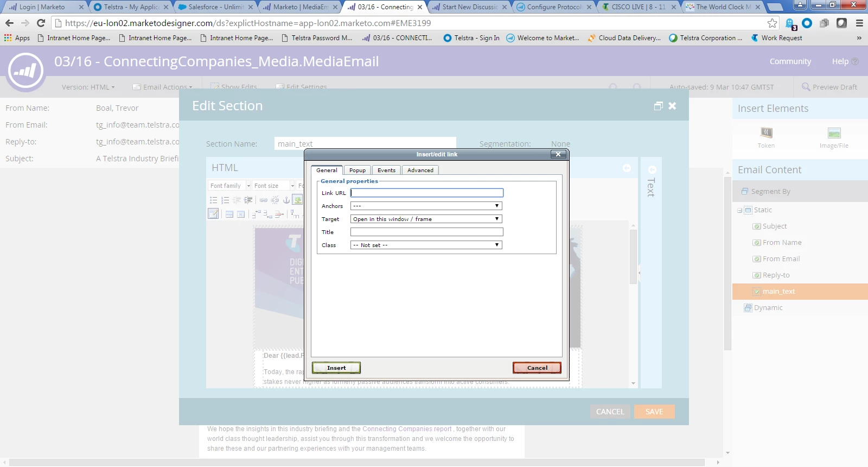Open the Target dropdown
Screen dimensions: 868x467
click(426, 219)
